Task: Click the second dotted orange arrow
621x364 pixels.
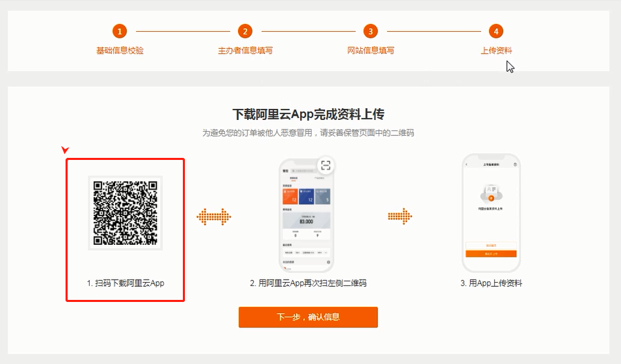Action: click(x=400, y=217)
